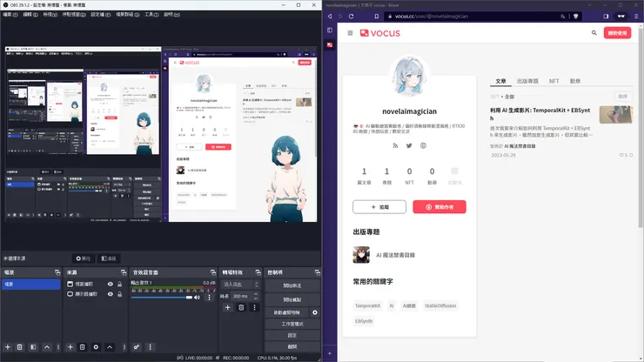Mute desktop audio speaker icon
This screenshot has height=362, width=644.
coord(198,298)
